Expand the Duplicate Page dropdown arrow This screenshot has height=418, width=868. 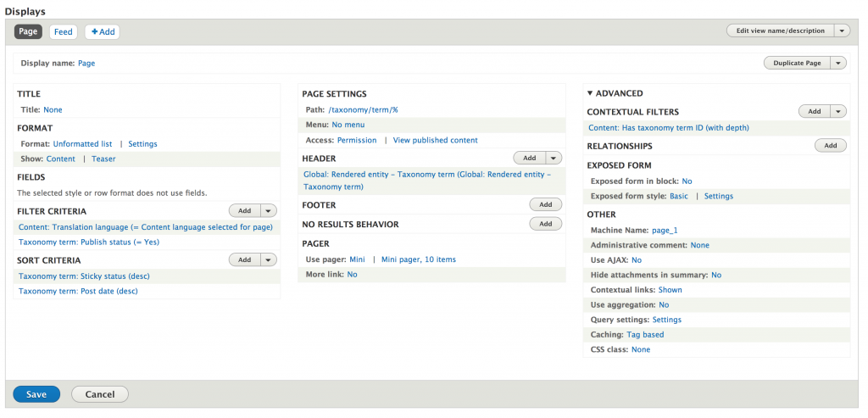tap(838, 63)
